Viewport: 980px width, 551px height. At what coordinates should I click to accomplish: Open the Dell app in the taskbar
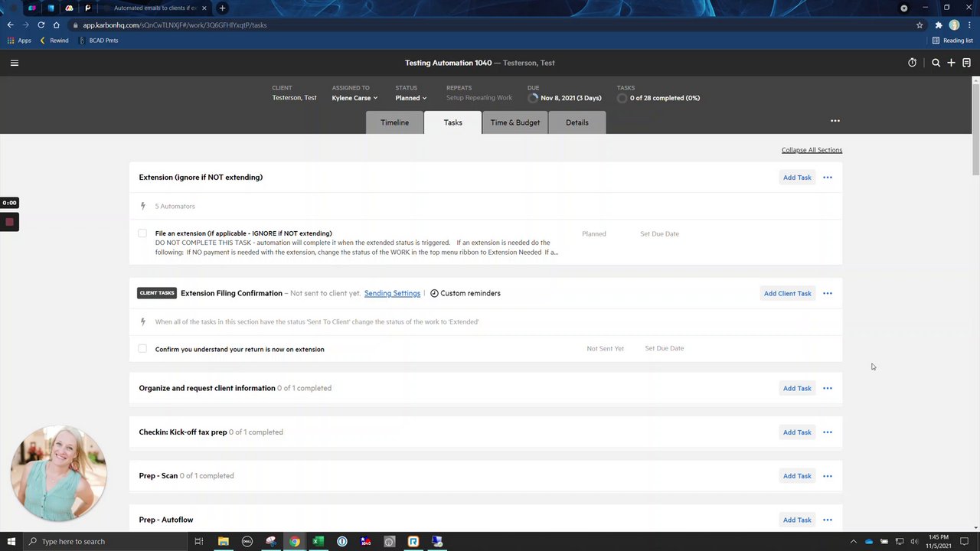pos(247,542)
